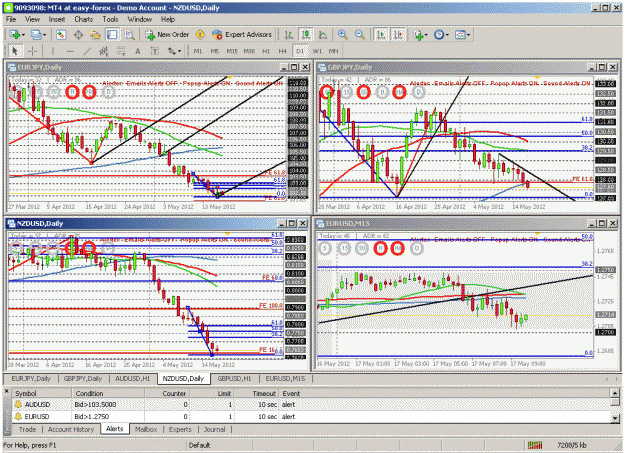The width and height of the screenshot is (625, 453).
Task: Switch timeframe to H4
Action: coord(283,51)
